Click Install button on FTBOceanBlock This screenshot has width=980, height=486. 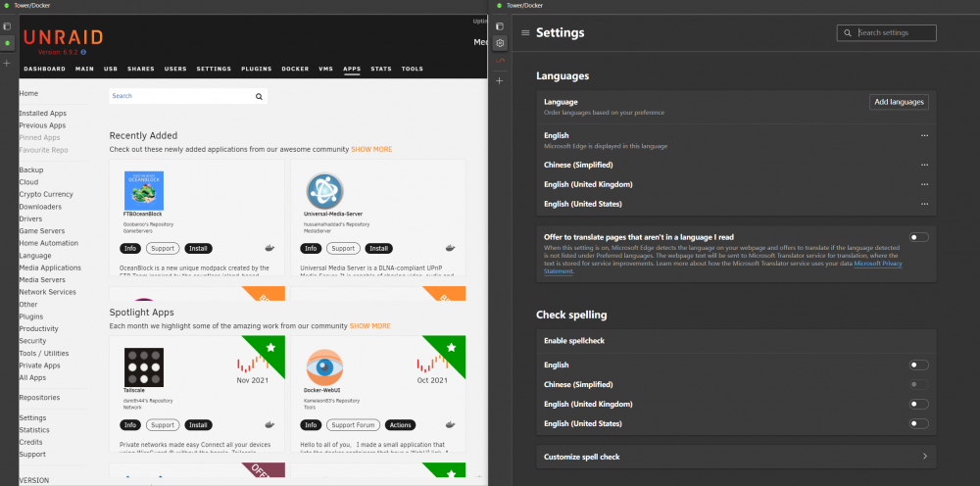click(198, 249)
